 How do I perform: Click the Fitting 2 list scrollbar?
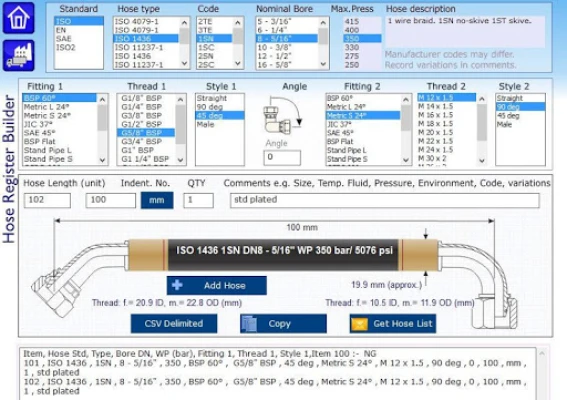pos(406,129)
